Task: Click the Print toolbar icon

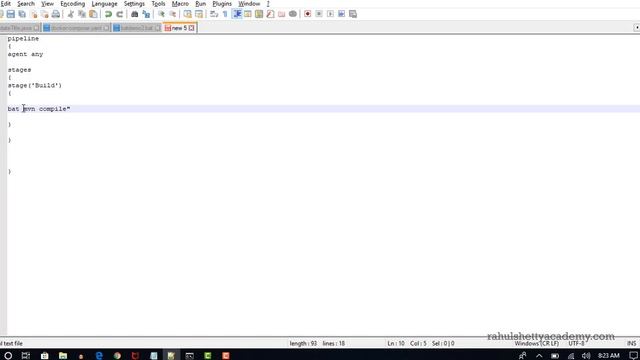Action: (x=56, y=14)
